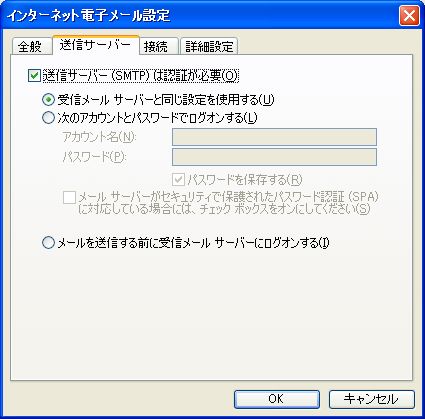This screenshot has height=419, width=425.
Task: Close the dialog with the red X
Action: pyautogui.click(x=409, y=16)
